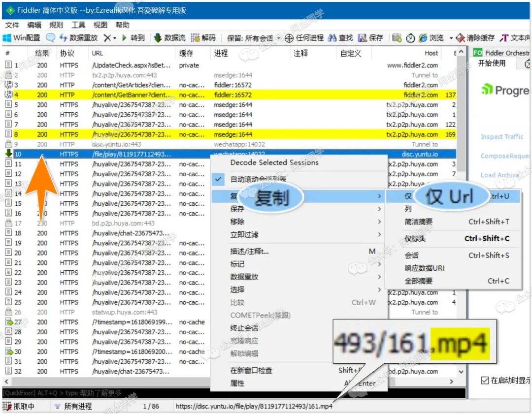The width and height of the screenshot is (532, 414).
Task: Click the green download arrow icon of session 10
Action: pyautogui.click(x=9, y=153)
